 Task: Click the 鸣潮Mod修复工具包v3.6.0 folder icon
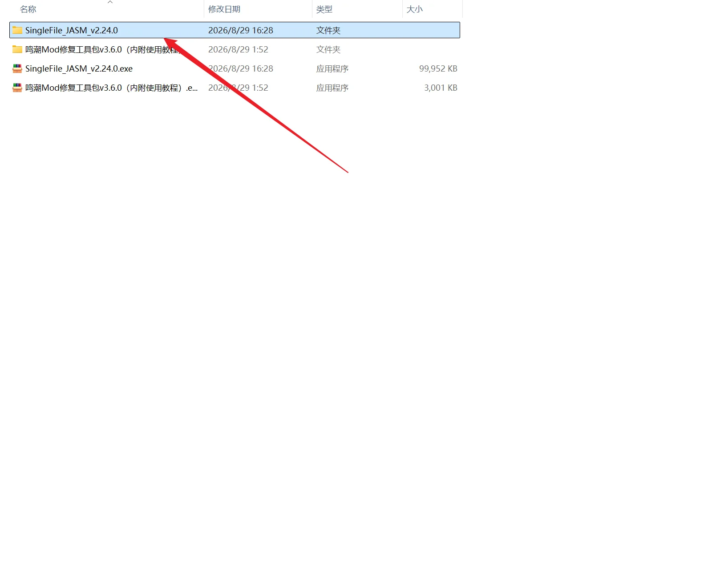17,49
